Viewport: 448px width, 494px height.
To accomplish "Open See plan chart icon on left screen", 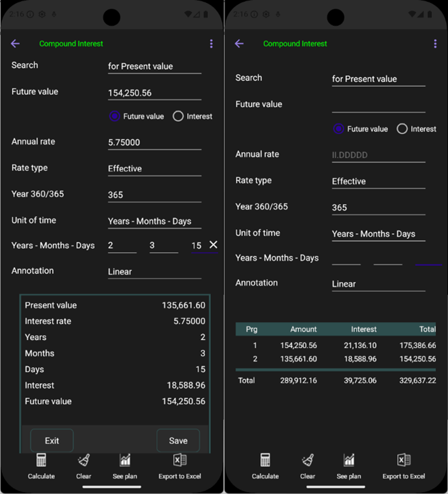I will 125,460.
